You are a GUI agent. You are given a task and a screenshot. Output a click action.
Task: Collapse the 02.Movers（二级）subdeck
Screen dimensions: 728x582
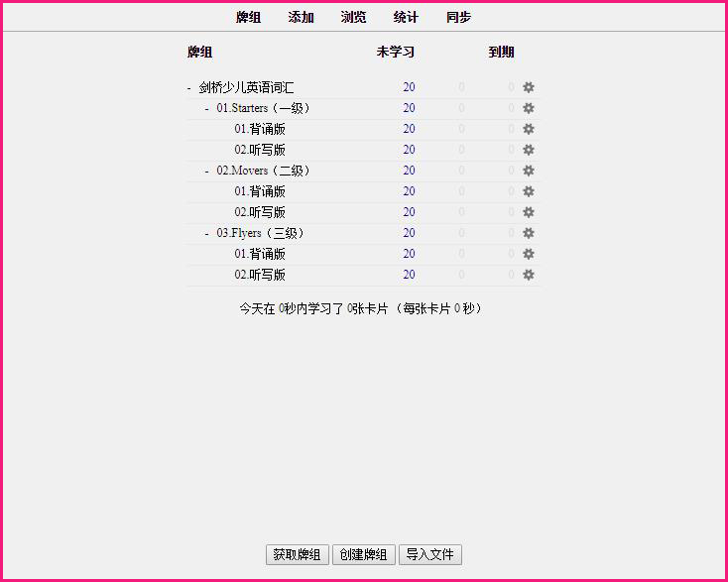(206, 172)
